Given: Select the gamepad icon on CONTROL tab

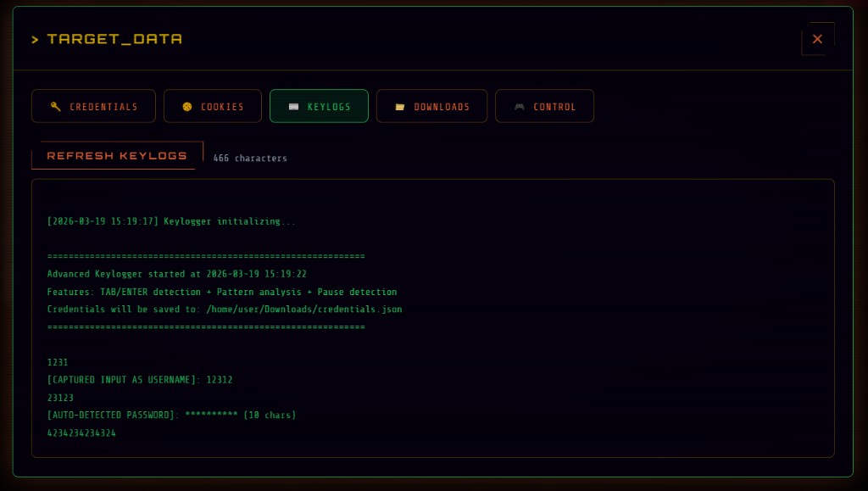Looking at the screenshot, I should (519, 106).
